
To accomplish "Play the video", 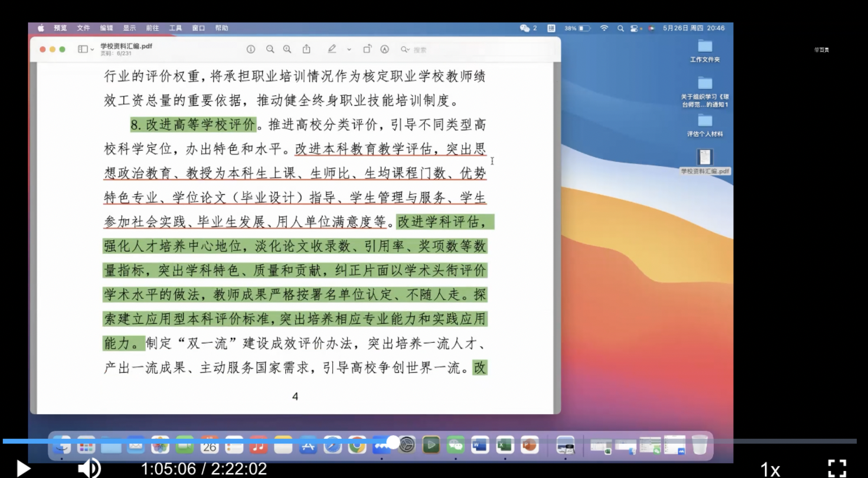I will pyautogui.click(x=23, y=469).
